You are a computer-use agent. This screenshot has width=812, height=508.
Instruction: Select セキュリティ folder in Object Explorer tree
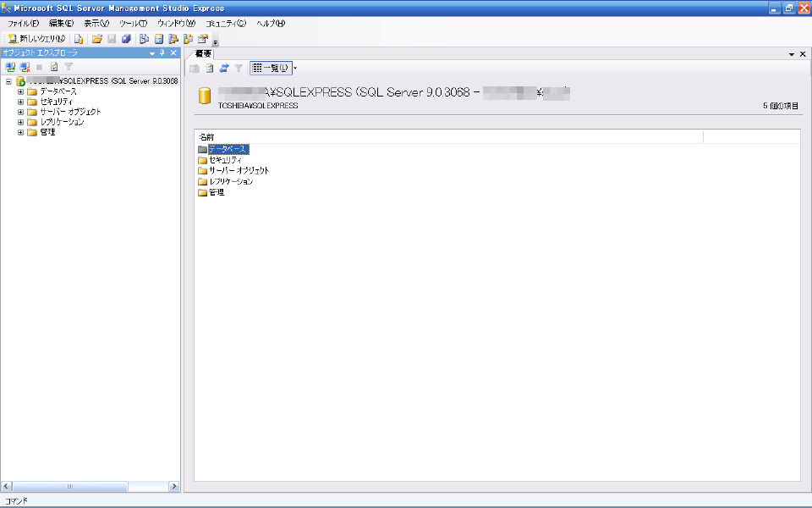pos(57,102)
